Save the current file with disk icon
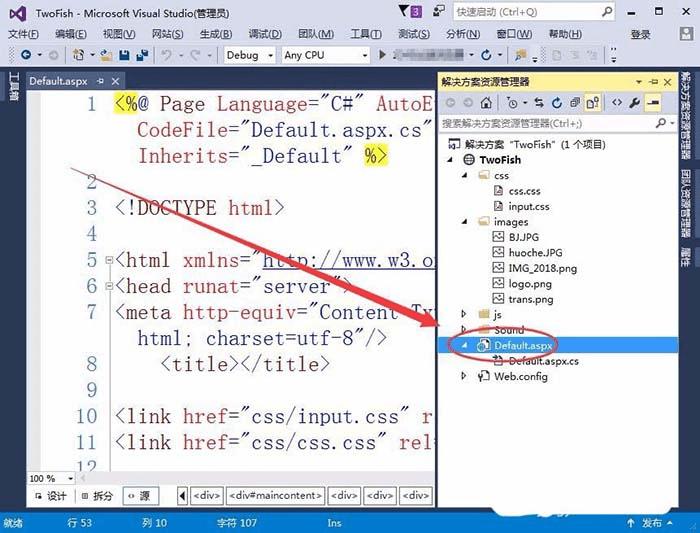 tap(125, 55)
